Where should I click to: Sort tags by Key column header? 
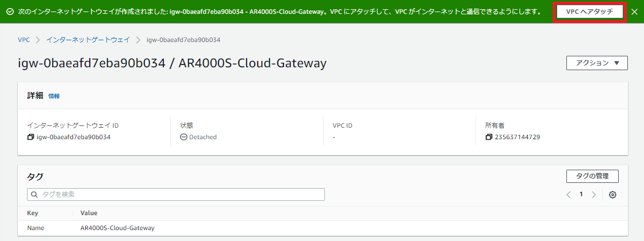pos(33,213)
